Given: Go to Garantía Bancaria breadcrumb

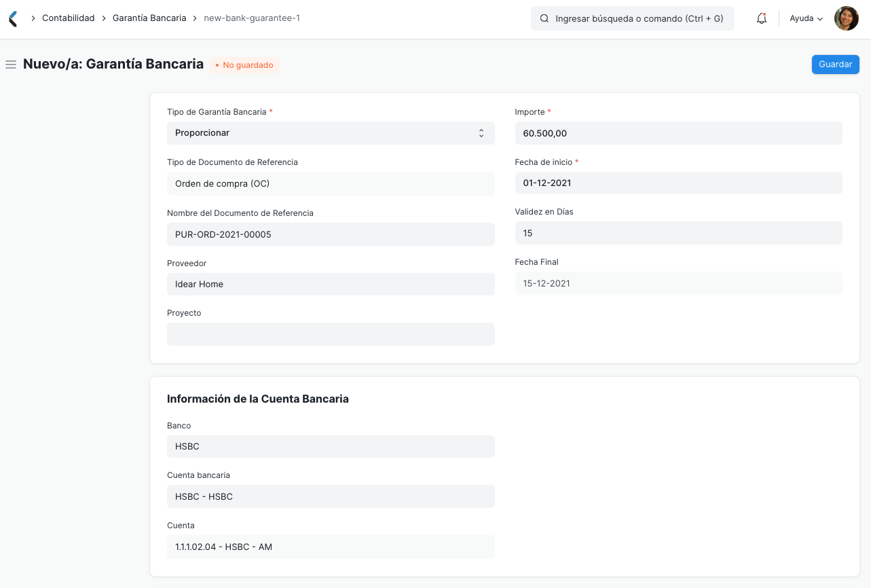Looking at the screenshot, I should [149, 18].
